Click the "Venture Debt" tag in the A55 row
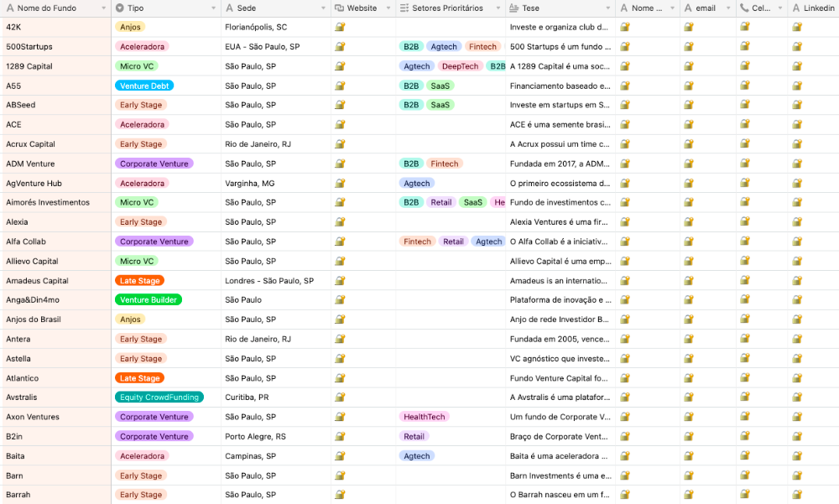 pos(144,86)
